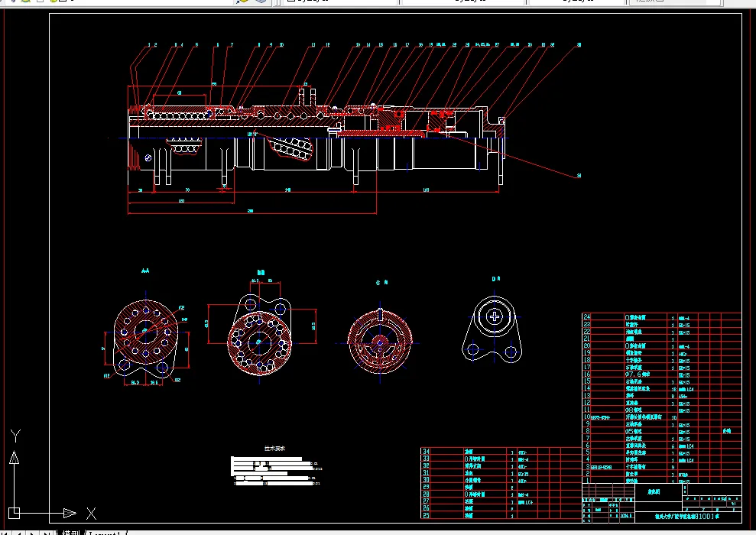Viewport: 756px width, 535px height.
Task: Select parts list row number 20
Action: 587,345
